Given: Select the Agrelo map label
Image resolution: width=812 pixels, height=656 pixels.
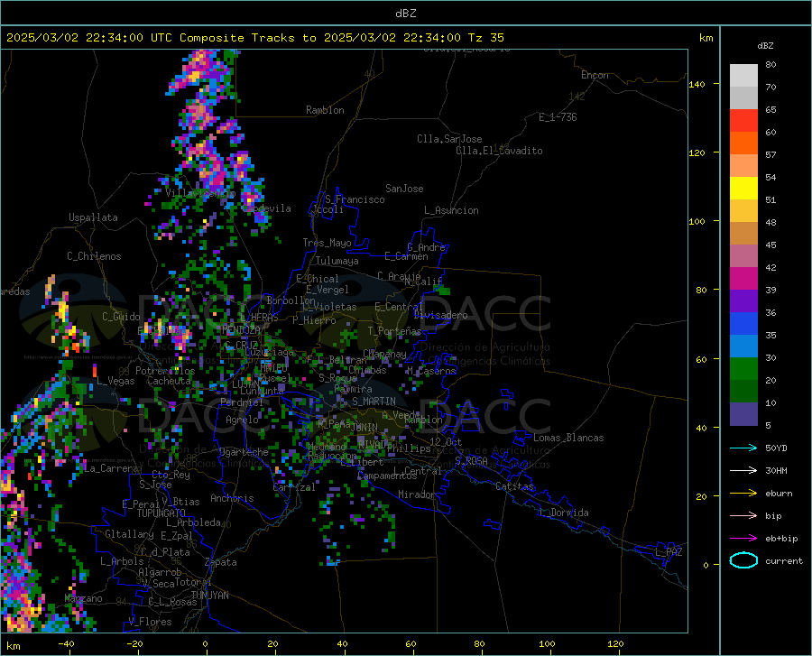Looking at the screenshot, I should pyautogui.click(x=242, y=420).
